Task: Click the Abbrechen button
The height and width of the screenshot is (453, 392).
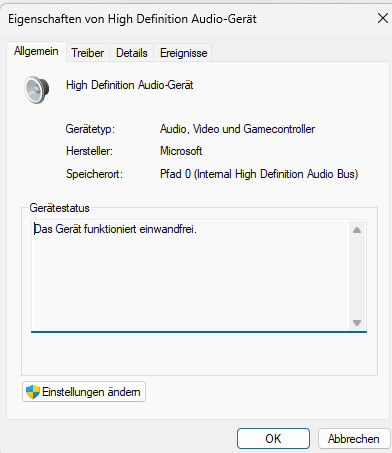Action: (354, 438)
